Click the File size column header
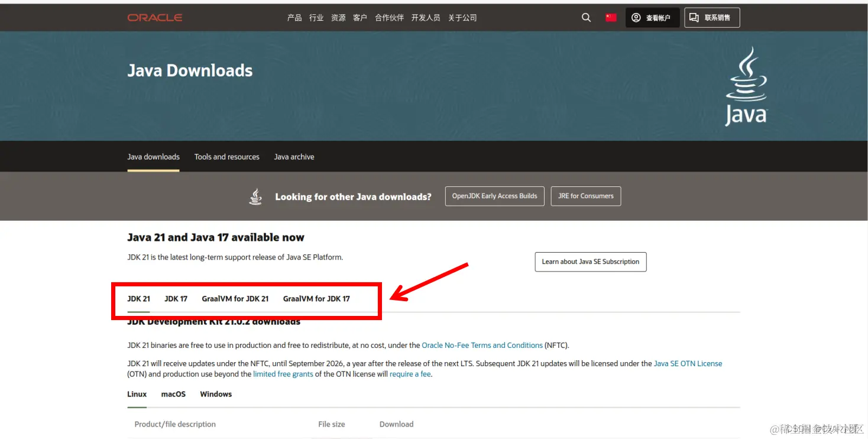This screenshot has width=868, height=439. click(332, 424)
